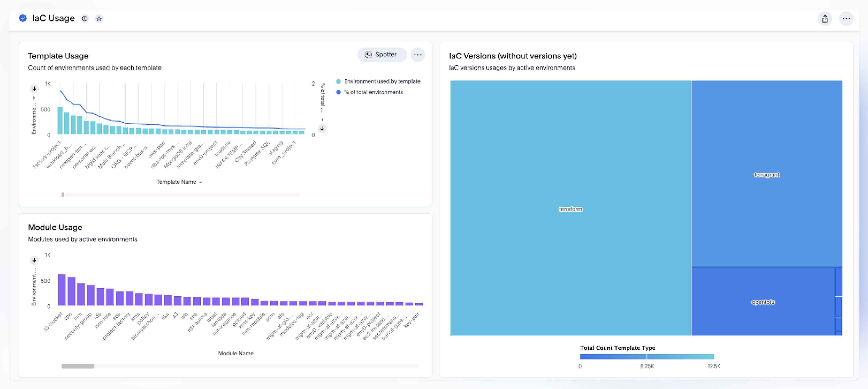Click the key-pair label on Module Usage axis
Viewport: 868px width, 389px height.
(412, 320)
